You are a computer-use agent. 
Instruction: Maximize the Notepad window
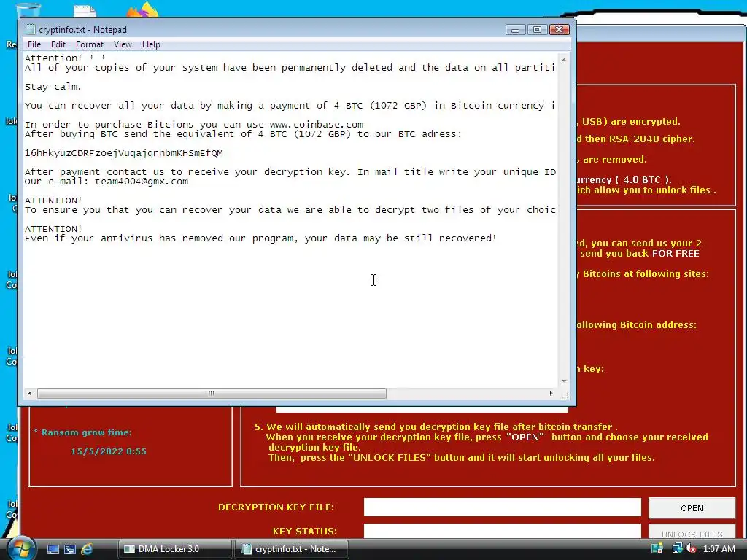click(538, 30)
